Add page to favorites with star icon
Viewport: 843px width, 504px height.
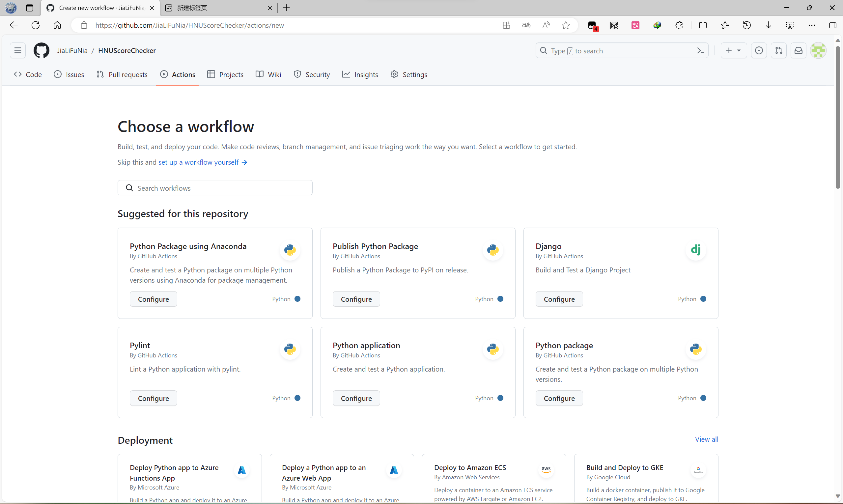click(566, 25)
